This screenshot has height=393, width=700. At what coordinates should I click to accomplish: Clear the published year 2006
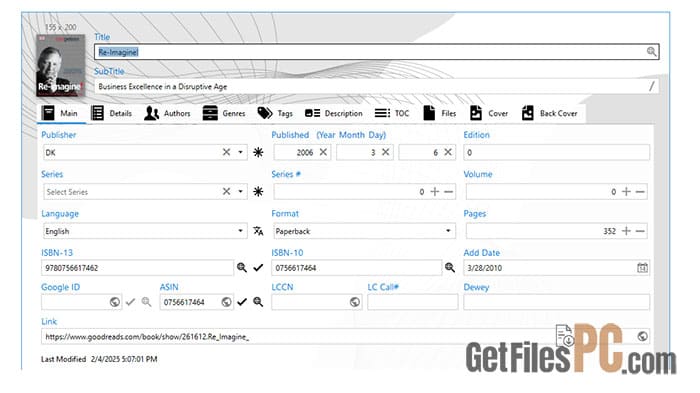click(x=323, y=152)
